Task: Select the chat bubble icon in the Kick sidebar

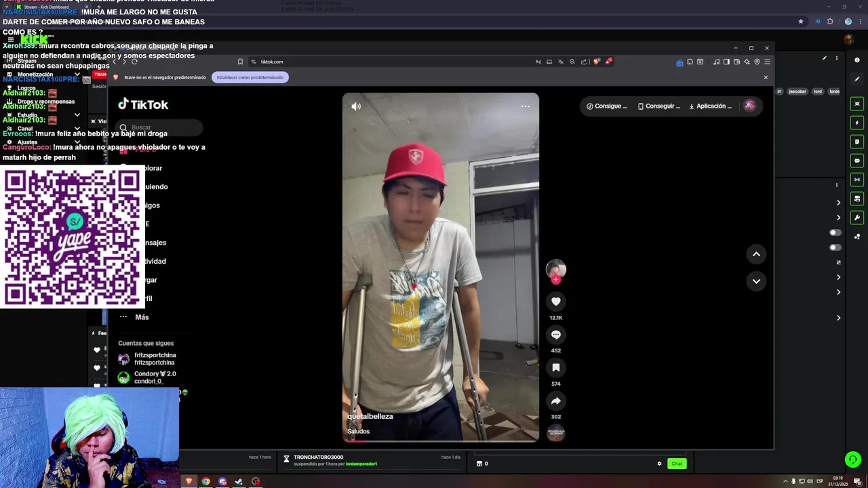Action: tap(857, 161)
